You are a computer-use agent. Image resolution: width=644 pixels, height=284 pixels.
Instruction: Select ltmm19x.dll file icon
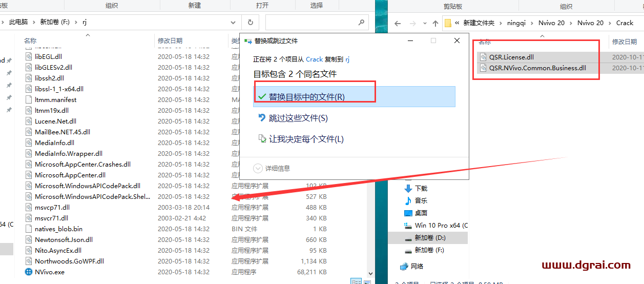click(29, 110)
